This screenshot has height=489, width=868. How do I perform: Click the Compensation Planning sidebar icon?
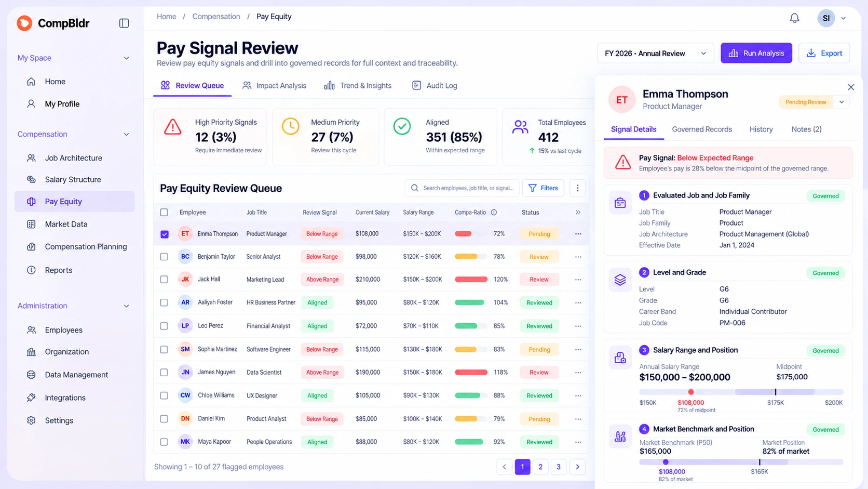click(x=31, y=247)
